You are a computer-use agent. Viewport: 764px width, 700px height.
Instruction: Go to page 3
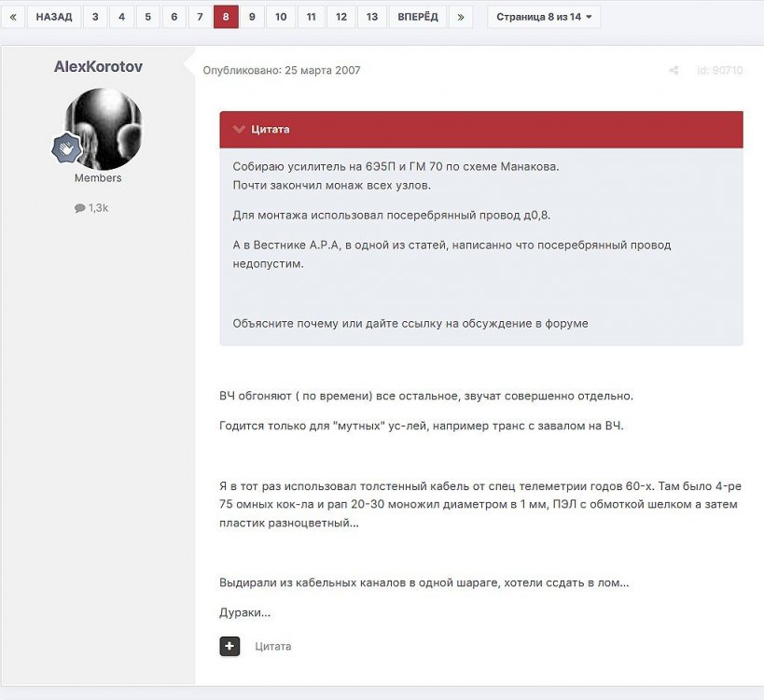click(95, 17)
